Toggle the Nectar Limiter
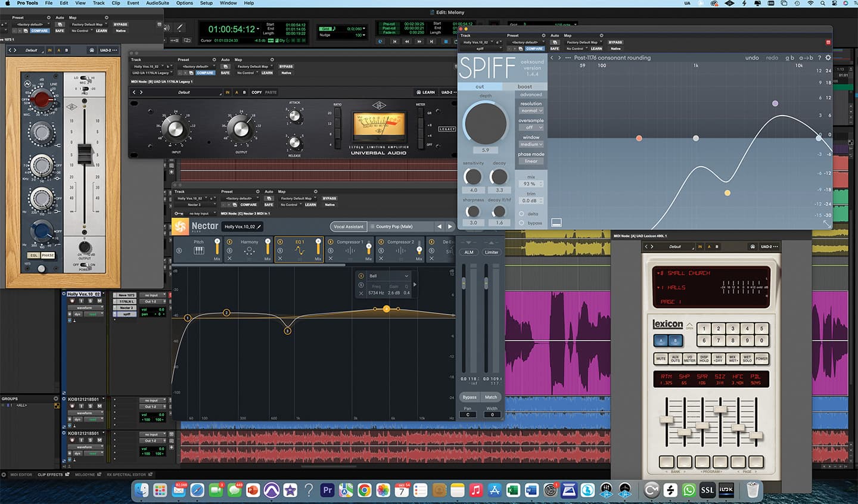 coord(492,252)
